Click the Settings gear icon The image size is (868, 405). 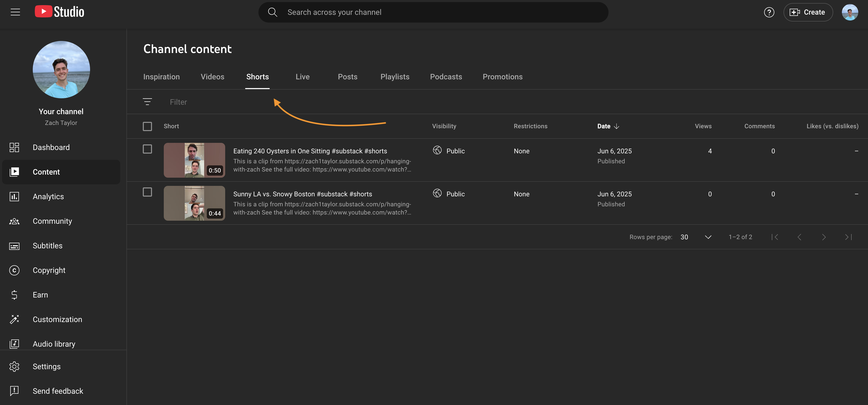point(14,367)
